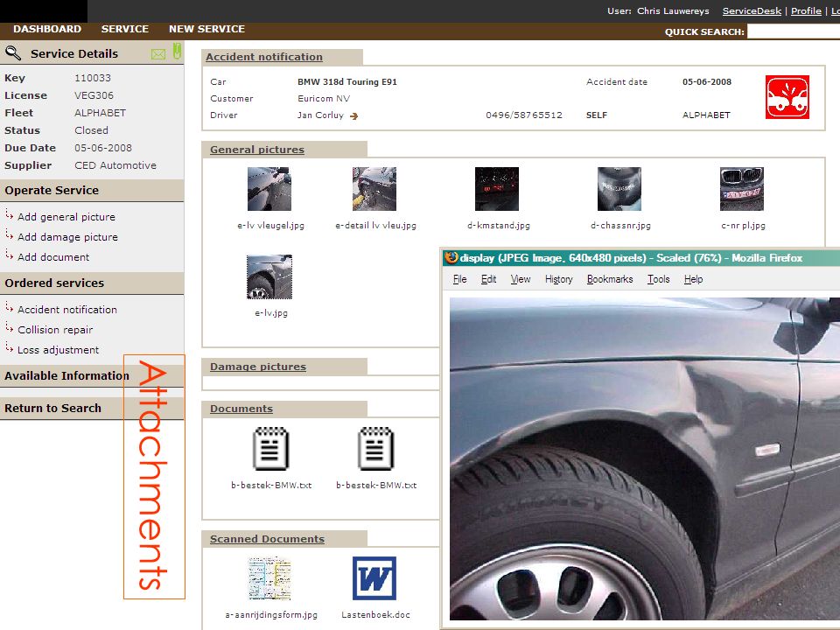840x630 pixels.
Task: Open the History menu in Firefox window
Action: pyautogui.click(x=559, y=279)
